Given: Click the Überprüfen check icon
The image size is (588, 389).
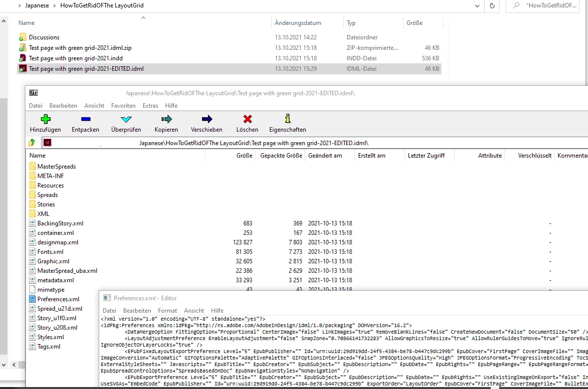Looking at the screenshot, I should pos(126,119).
